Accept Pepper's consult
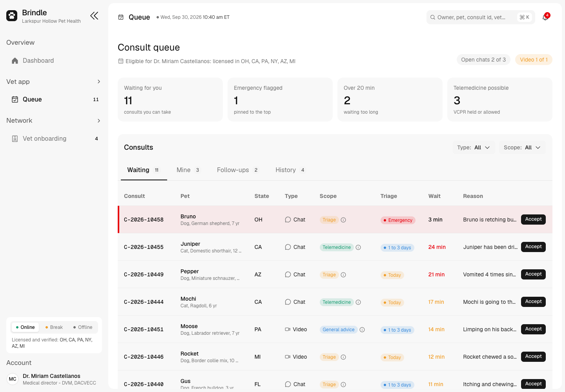565x392 pixels. pyautogui.click(x=533, y=274)
